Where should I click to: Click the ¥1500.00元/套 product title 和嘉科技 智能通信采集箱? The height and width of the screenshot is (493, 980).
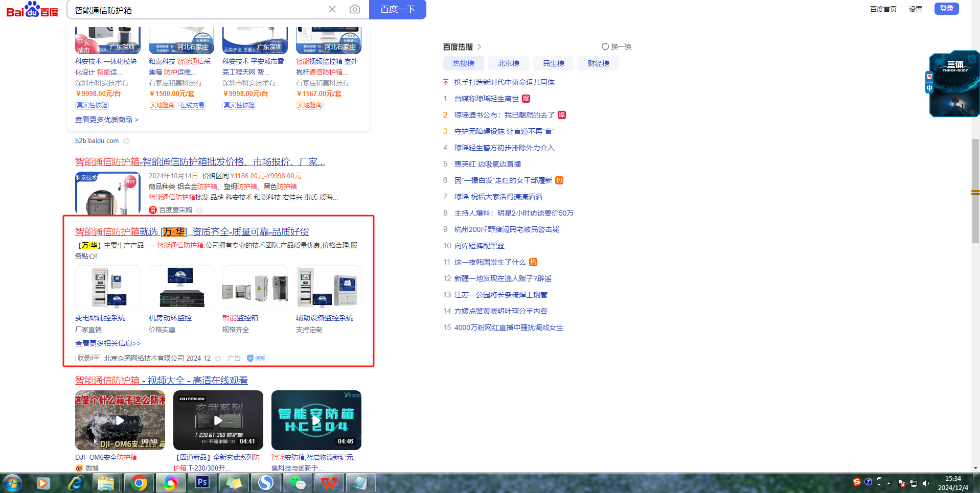[x=180, y=67]
